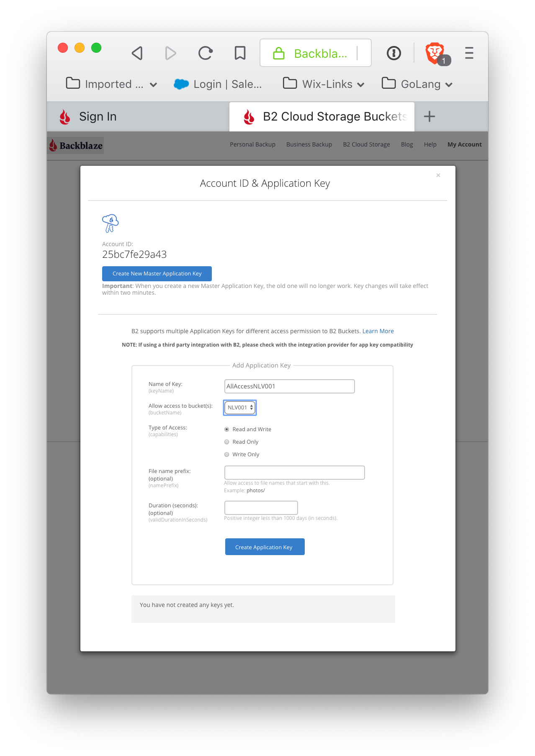Expand the GoLang bookmarks folder

417,84
